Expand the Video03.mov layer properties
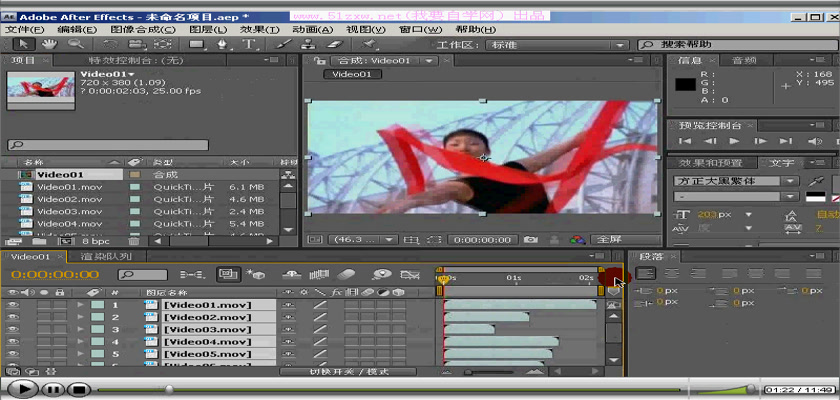Image resolution: width=840 pixels, height=400 pixels. coord(81,330)
